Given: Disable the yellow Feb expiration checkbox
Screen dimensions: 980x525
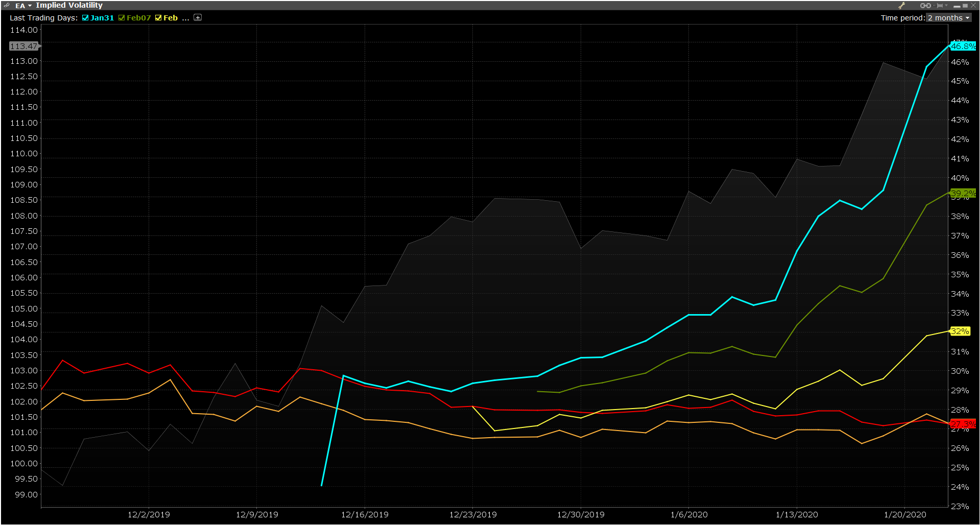Looking at the screenshot, I should pyautogui.click(x=158, y=18).
